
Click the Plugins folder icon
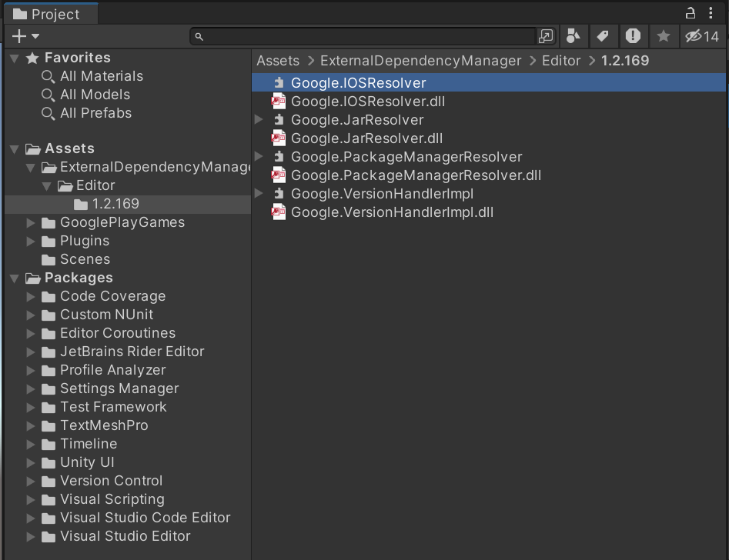48,242
